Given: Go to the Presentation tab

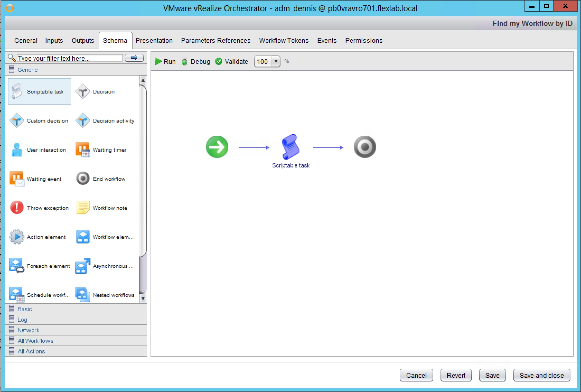Looking at the screenshot, I should (x=154, y=40).
